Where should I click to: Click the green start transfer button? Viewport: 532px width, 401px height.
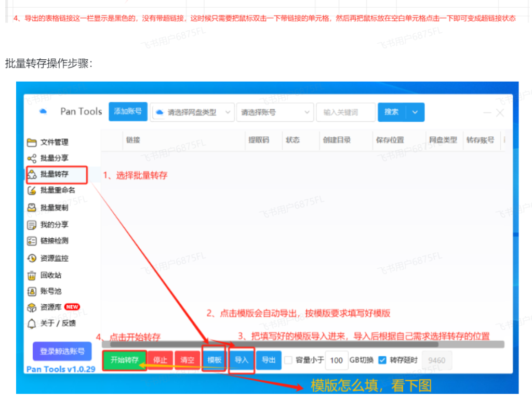[124, 360]
